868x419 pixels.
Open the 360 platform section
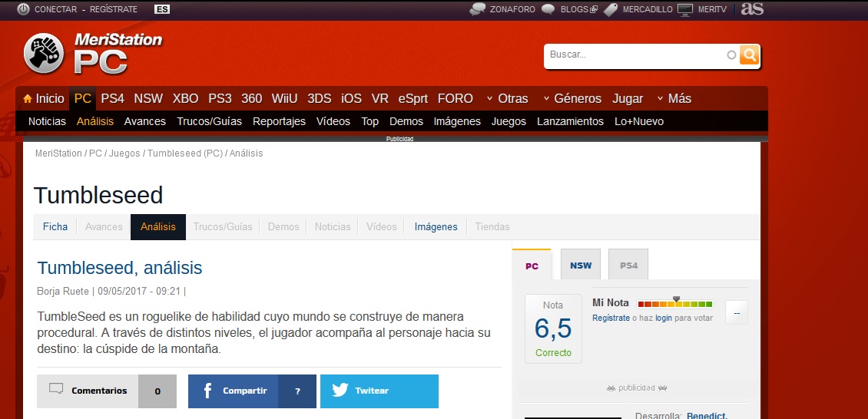point(252,99)
